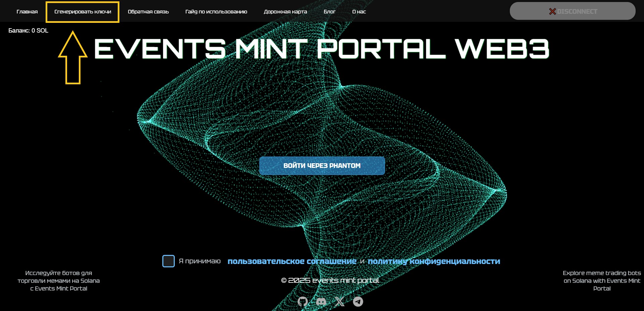Open Гайд по использованию page

pyautogui.click(x=216, y=12)
